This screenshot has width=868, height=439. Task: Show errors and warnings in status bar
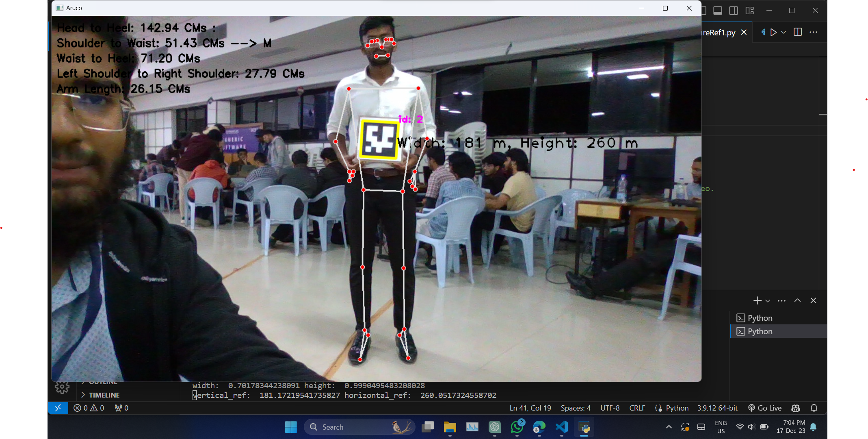coord(89,408)
